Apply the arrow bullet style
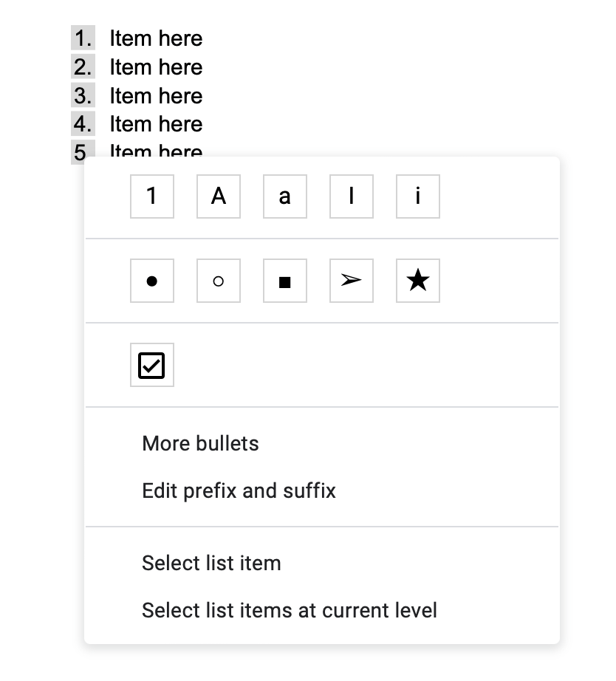Viewport: 616px width, 681px height. 351,281
